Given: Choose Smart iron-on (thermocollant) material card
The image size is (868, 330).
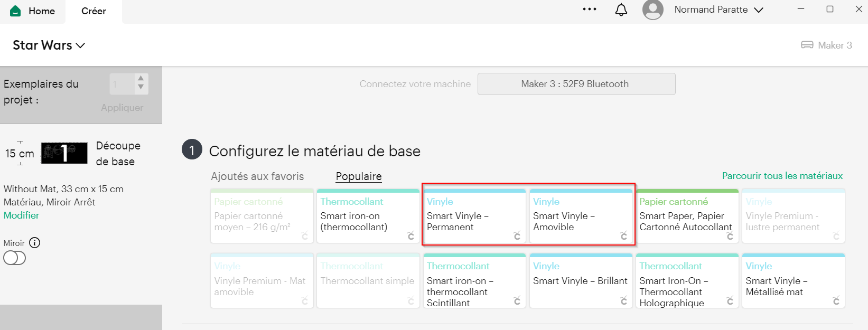Looking at the screenshot, I should [368, 216].
